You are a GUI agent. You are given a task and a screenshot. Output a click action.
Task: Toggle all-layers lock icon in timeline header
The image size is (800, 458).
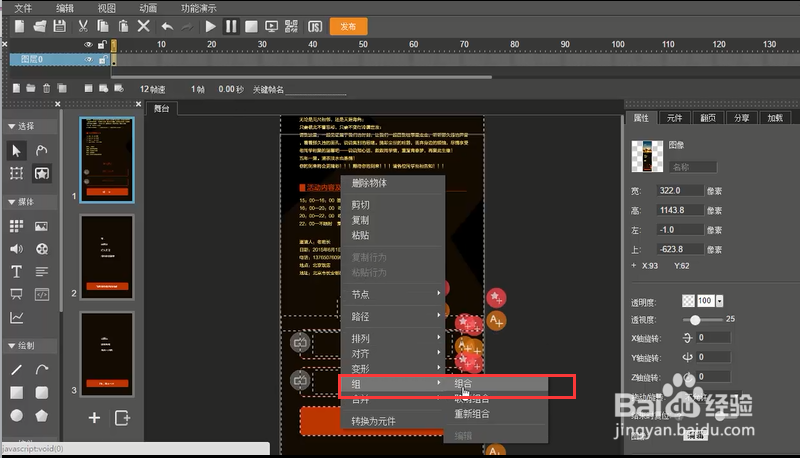[102, 45]
